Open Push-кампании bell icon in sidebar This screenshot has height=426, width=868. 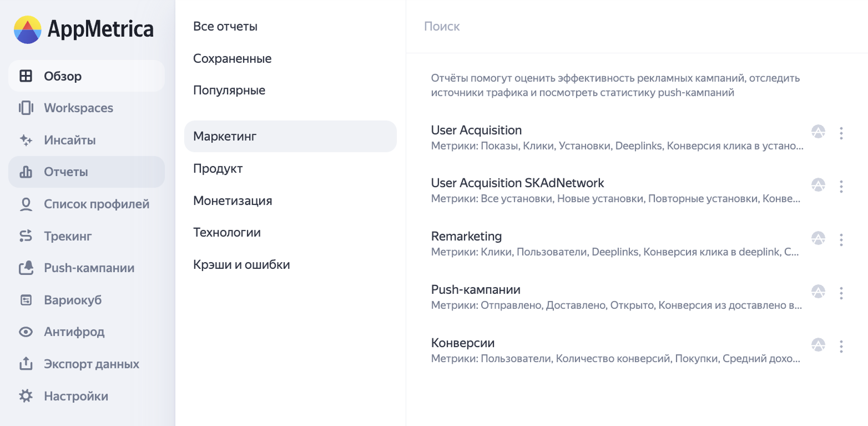click(x=26, y=268)
